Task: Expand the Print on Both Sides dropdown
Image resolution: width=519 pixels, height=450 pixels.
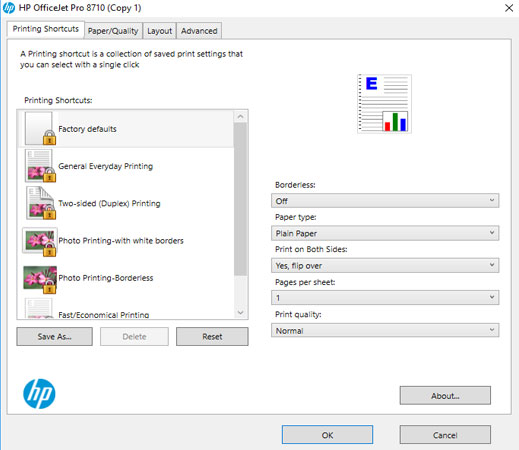Action: pos(385,265)
